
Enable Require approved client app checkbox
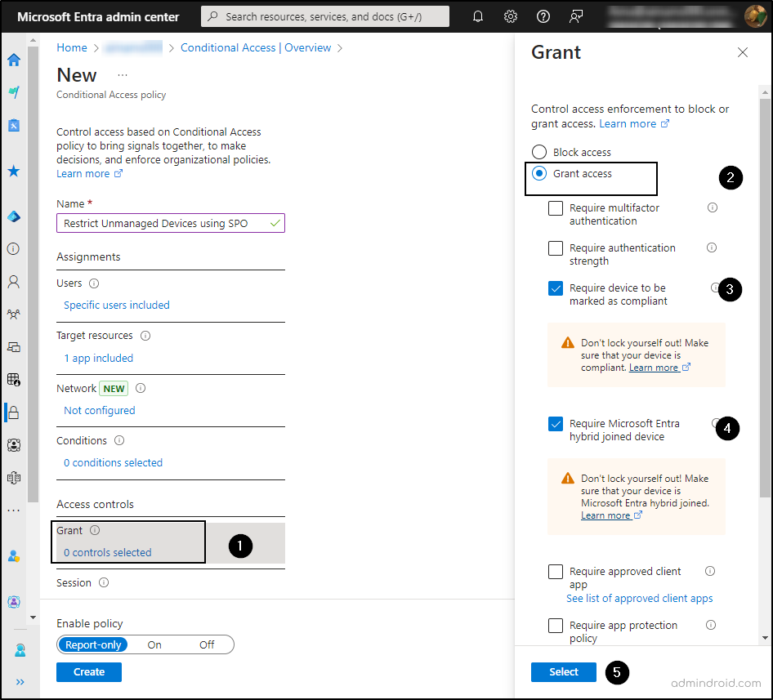(556, 572)
